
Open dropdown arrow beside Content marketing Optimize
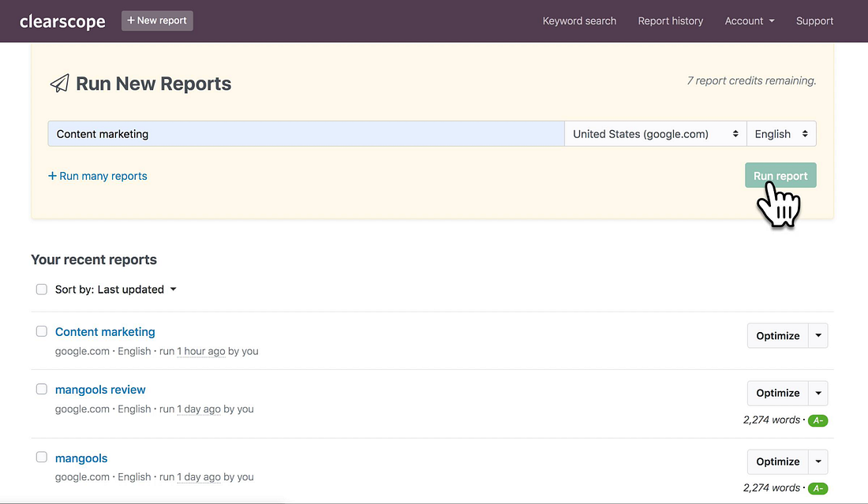coord(818,335)
